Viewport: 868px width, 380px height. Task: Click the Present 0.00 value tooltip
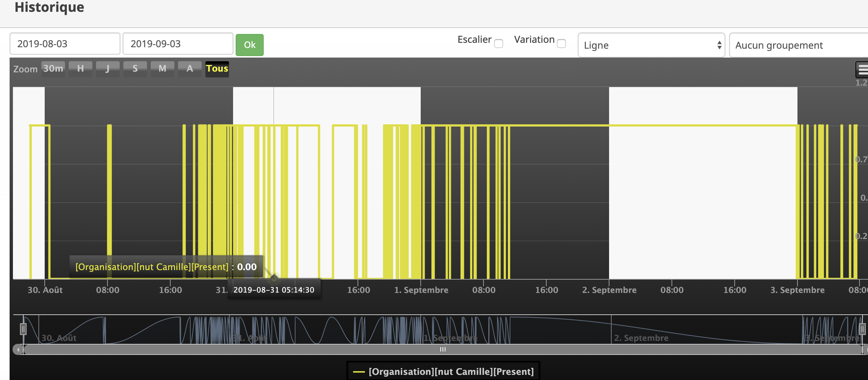click(x=166, y=267)
